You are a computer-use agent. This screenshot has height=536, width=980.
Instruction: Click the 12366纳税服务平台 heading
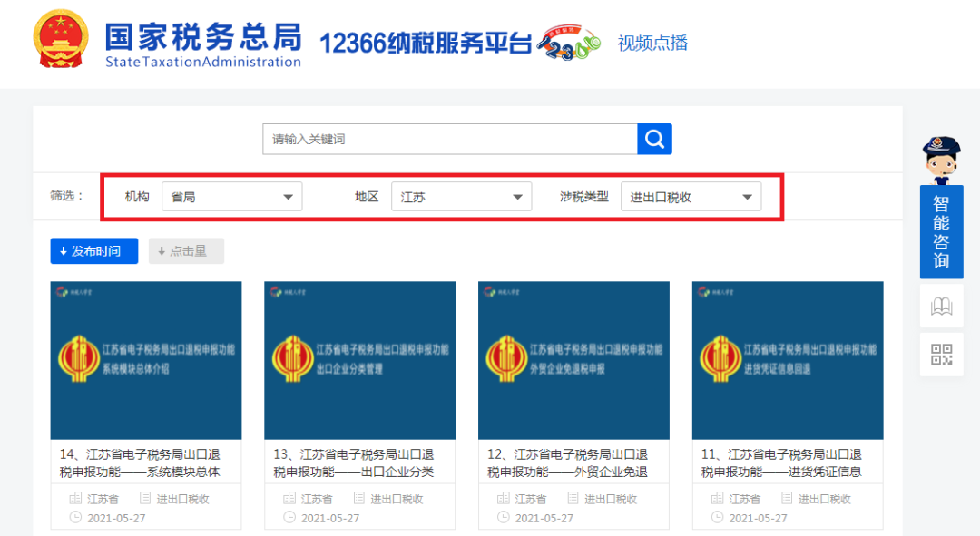pos(426,44)
